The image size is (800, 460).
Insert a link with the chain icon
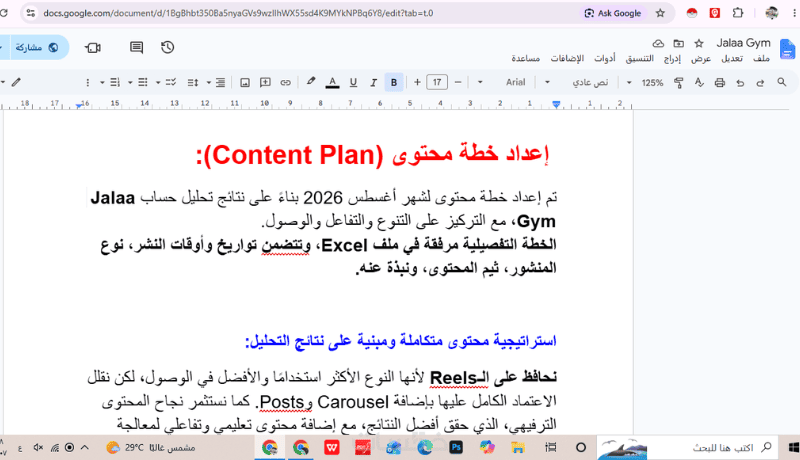pos(285,83)
